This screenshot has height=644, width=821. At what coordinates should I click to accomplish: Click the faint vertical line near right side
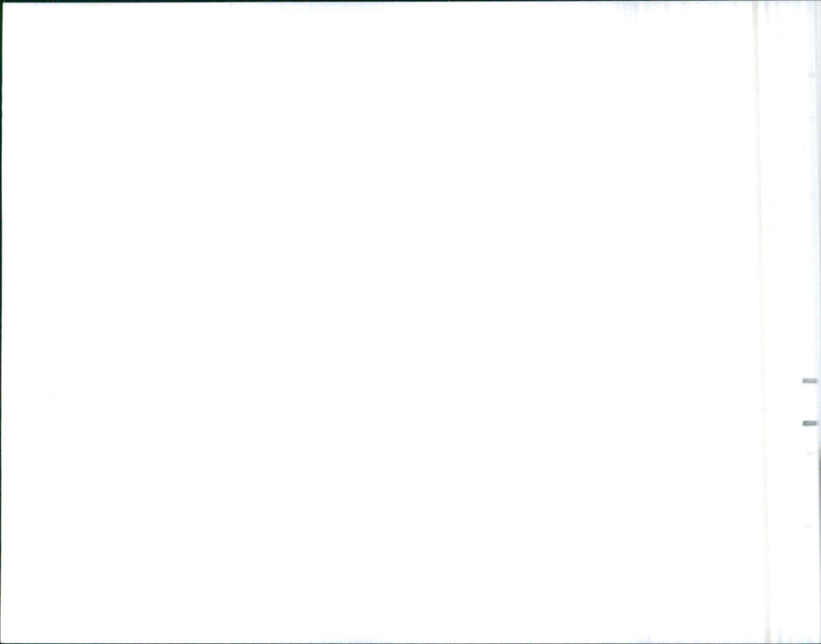[762, 322]
